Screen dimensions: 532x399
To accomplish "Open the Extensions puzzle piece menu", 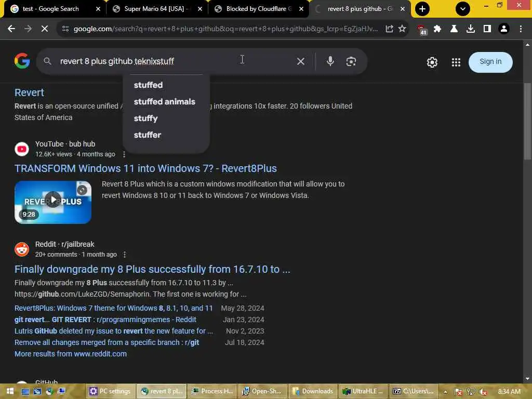I will pyautogui.click(x=437, y=29).
